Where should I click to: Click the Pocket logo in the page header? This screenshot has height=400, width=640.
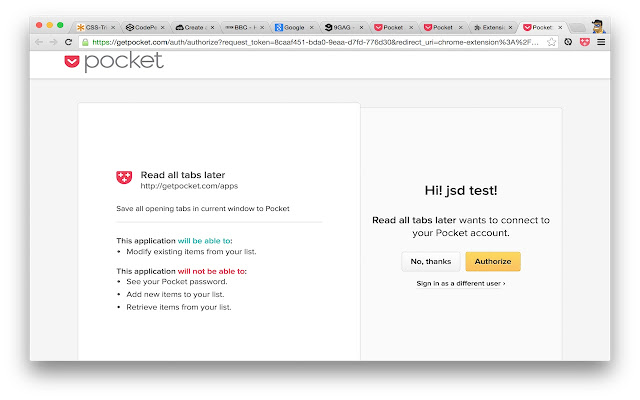[x=114, y=62]
